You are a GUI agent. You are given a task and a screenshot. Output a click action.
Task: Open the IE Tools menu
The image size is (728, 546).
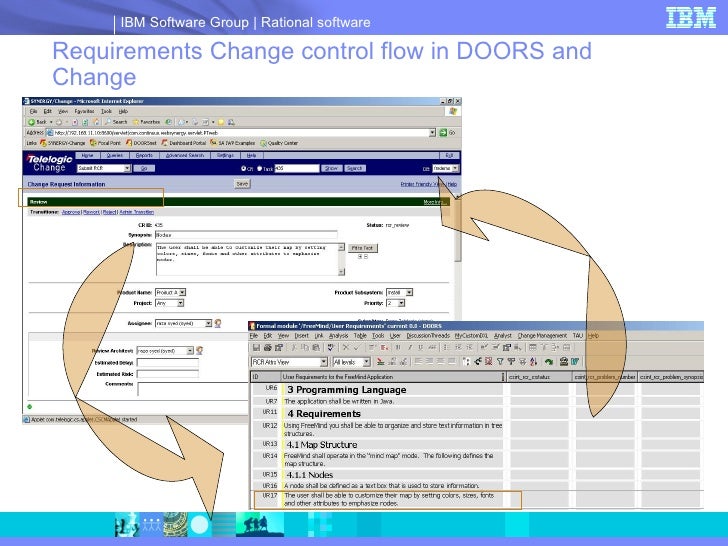106,111
